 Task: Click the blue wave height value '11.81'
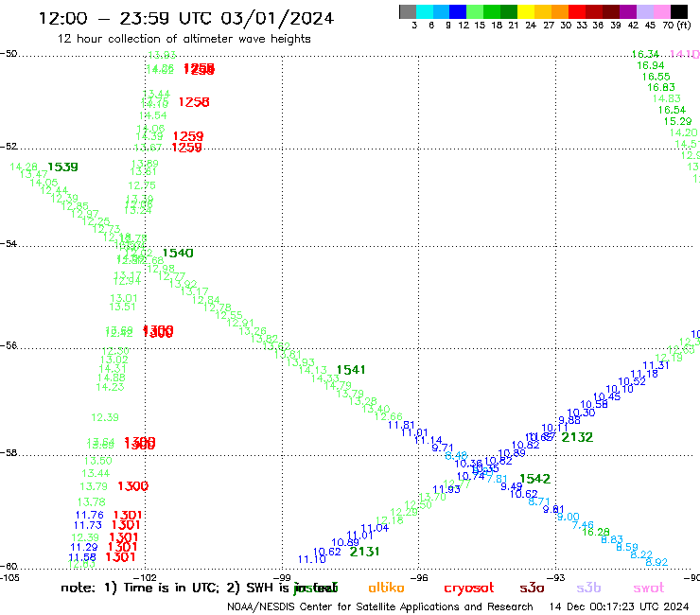pyautogui.click(x=401, y=425)
